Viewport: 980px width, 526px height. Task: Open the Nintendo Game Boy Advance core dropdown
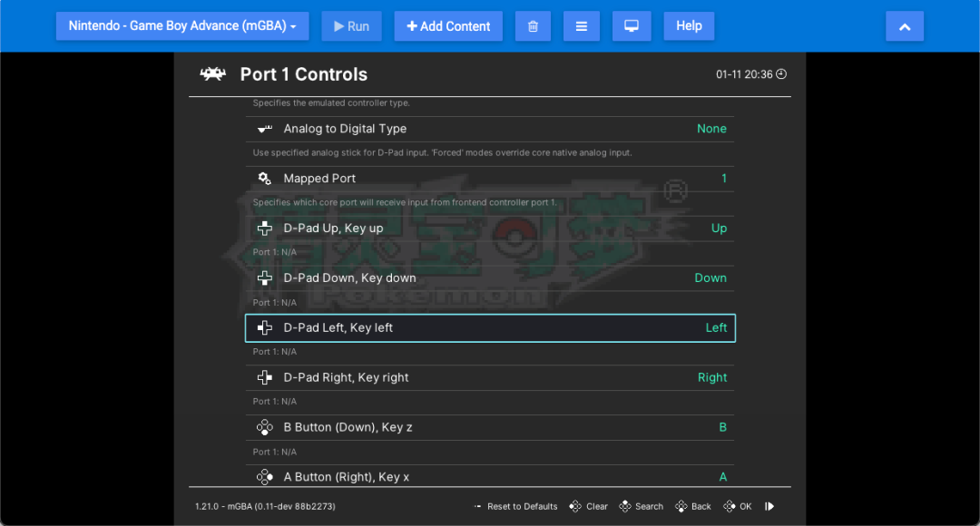click(x=182, y=26)
